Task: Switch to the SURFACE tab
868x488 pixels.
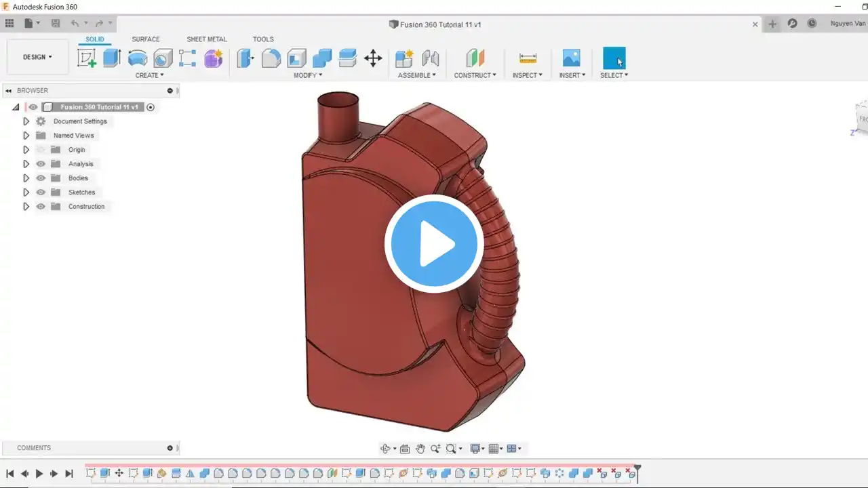Action: tap(146, 39)
